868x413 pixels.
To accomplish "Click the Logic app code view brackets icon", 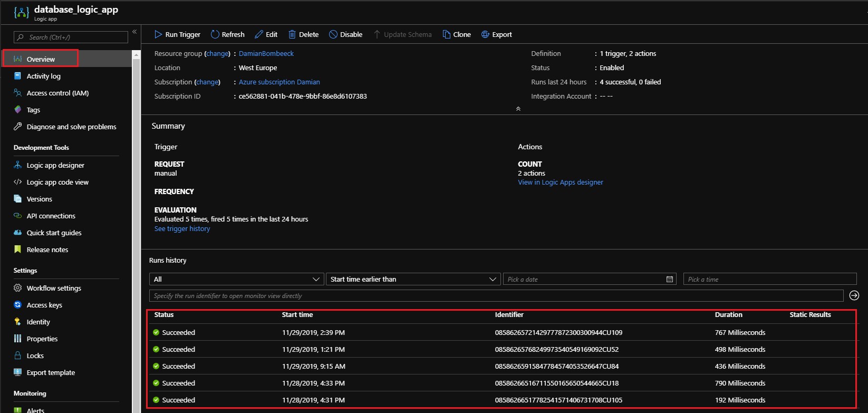I will click(17, 182).
